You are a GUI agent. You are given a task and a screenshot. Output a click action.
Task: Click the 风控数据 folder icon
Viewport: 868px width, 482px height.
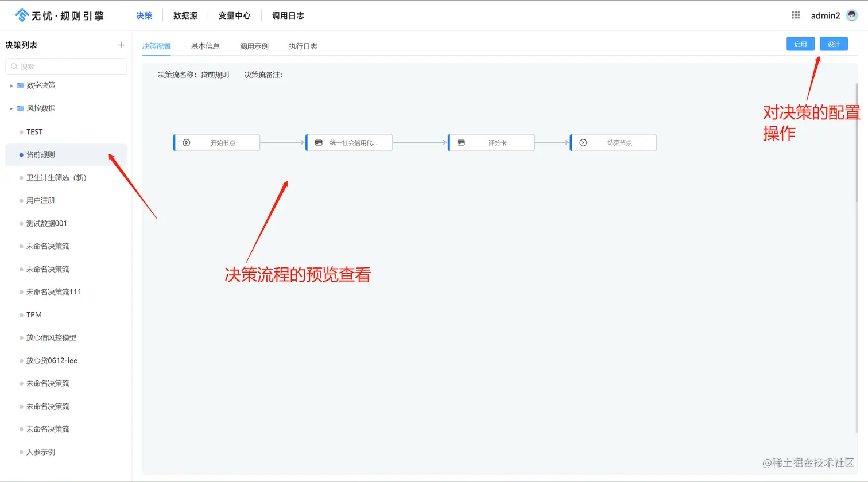[x=21, y=108]
